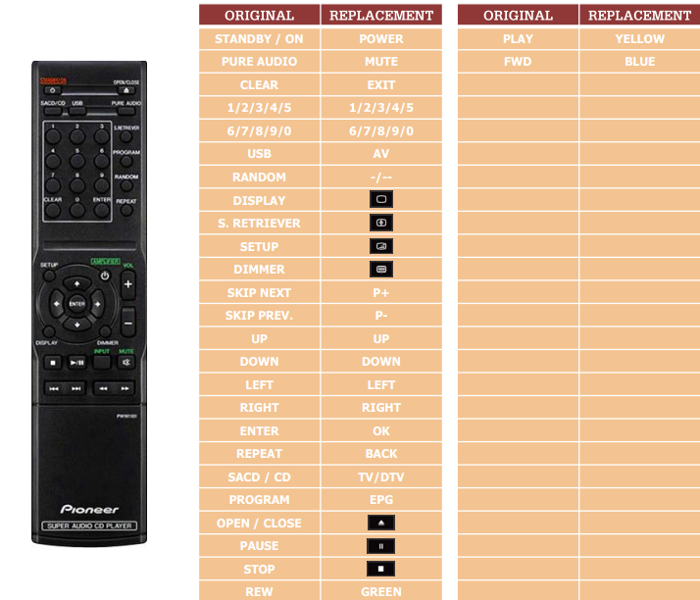Click the amplifier power button on remote

[x=105, y=276]
